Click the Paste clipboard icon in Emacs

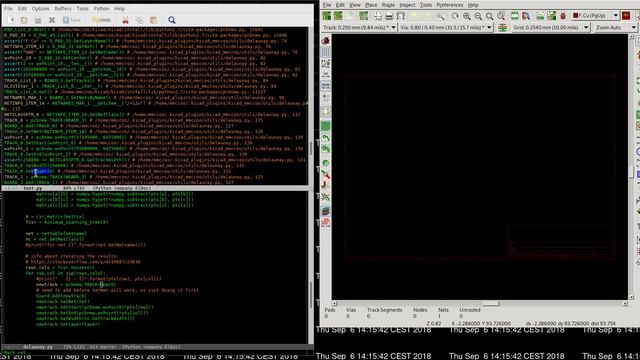[153, 20]
